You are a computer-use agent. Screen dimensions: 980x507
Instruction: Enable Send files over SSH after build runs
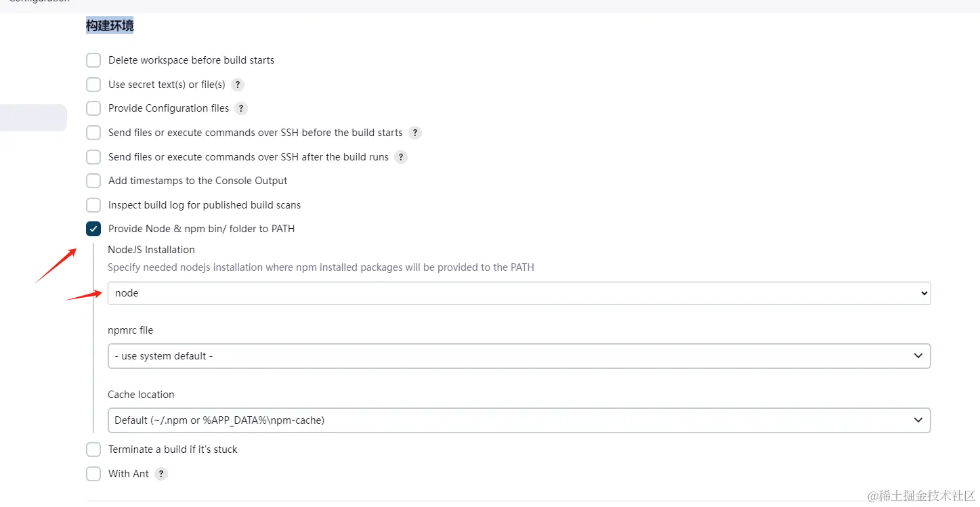(93, 157)
